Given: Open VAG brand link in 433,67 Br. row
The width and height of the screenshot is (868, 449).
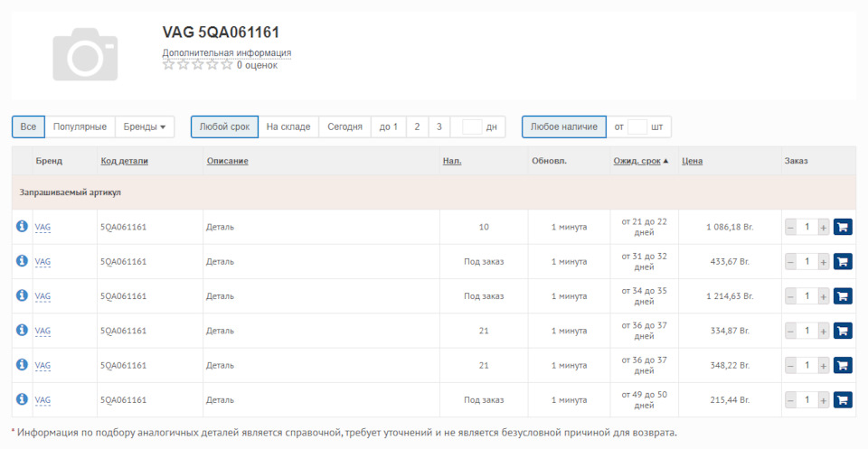Looking at the screenshot, I should point(42,262).
